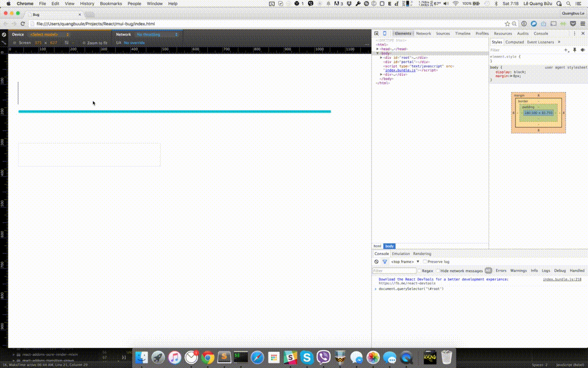588x368 pixels.
Task: Open Viber from the Dock
Action: [x=323, y=357]
